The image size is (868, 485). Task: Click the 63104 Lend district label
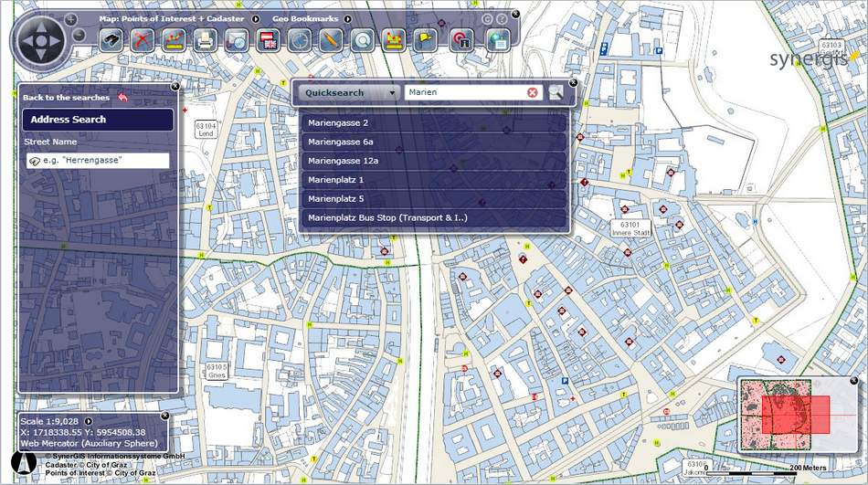[x=206, y=130]
